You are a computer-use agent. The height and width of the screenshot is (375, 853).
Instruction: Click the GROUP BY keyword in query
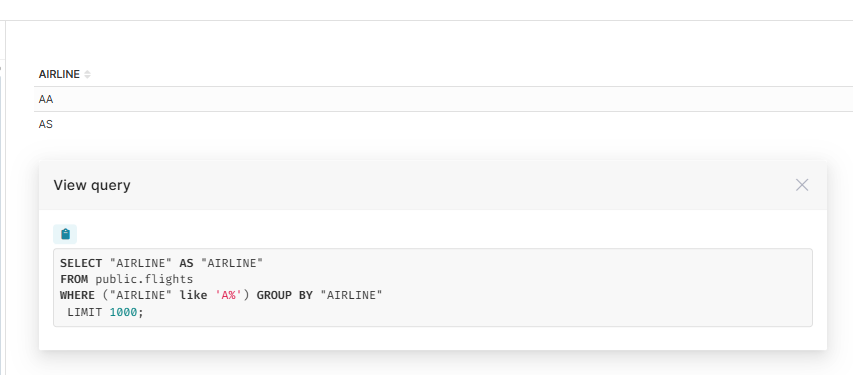click(285, 296)
